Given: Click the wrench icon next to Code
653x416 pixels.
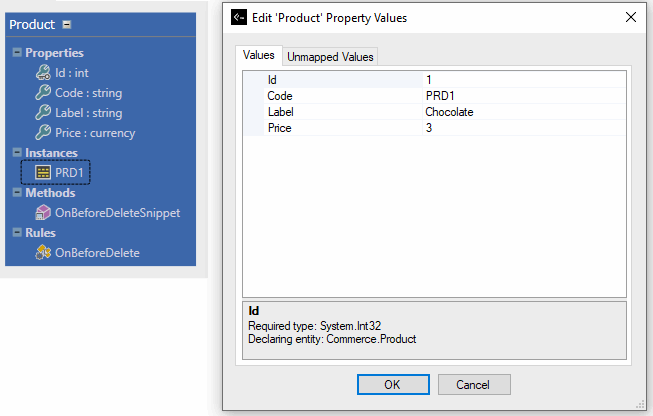Looking at the screenshot, I should pos(43,93).
